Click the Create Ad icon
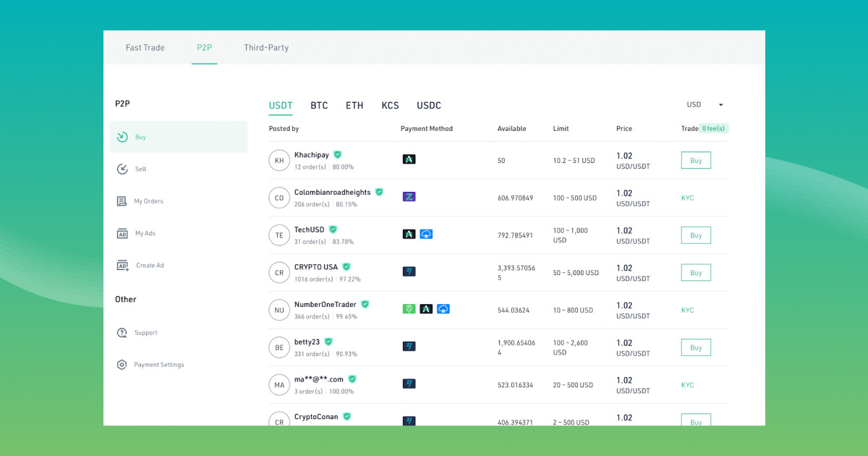 pos(122,265)
